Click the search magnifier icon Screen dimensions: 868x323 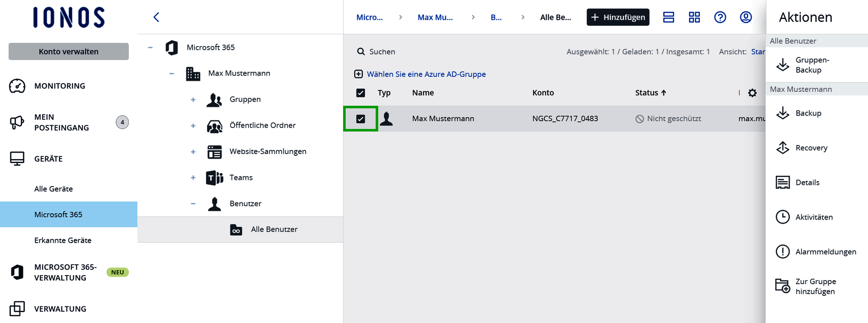(361, 51)
